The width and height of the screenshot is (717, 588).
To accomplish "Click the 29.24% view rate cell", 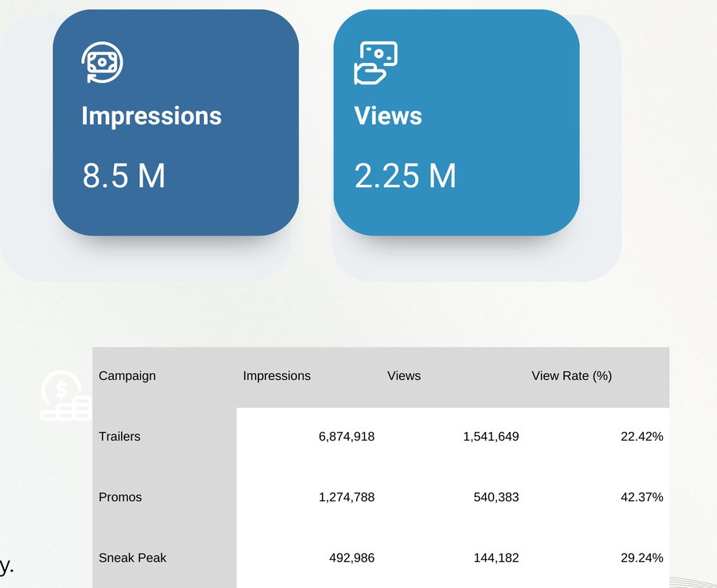I will (642, 559).
